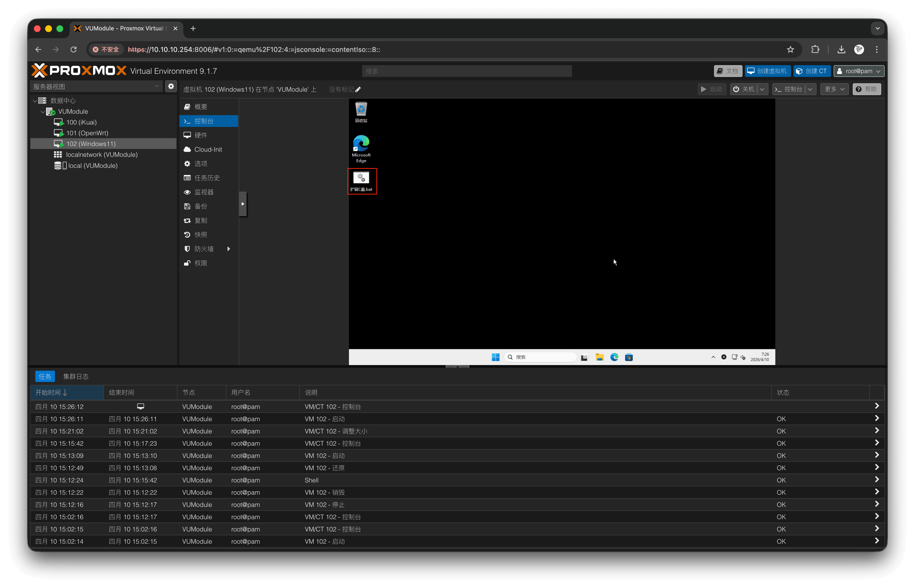Launch File Explorer from the taskbar
The width and height of the screenshot is (915, 588).
tap(600, 357)
